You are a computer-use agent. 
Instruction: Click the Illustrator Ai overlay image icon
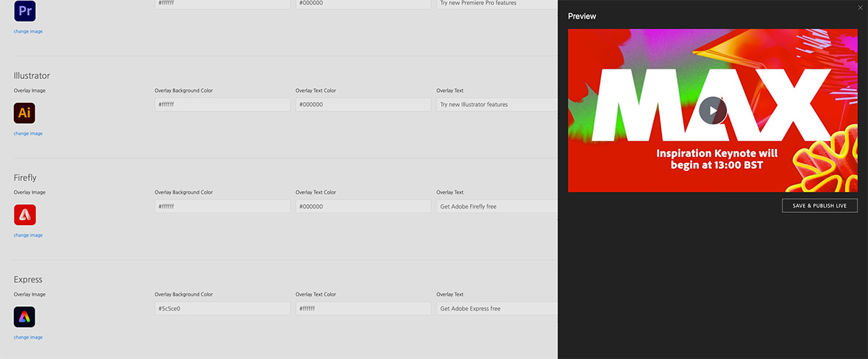tap(25, 113)
